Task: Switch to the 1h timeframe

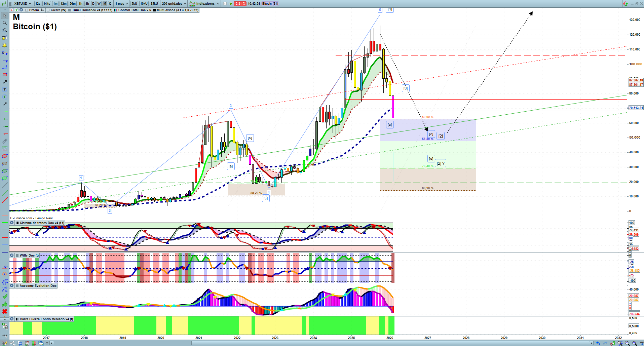Action: 81,4
